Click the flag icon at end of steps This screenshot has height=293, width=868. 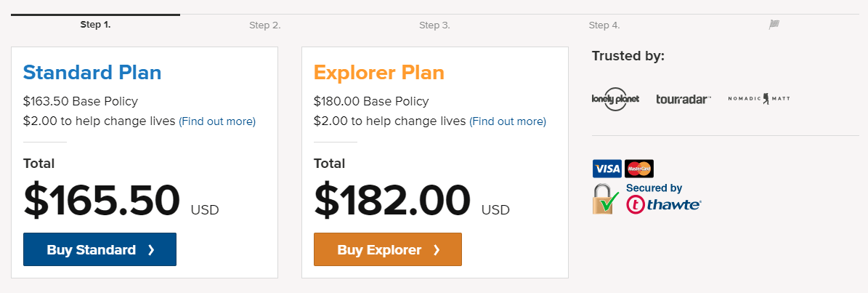pos(774,25)
